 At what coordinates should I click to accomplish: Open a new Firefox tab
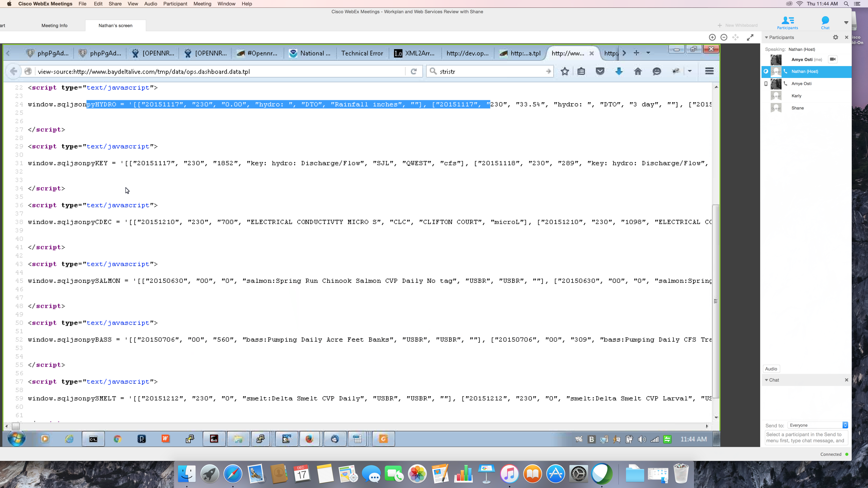tap(636, 53)
